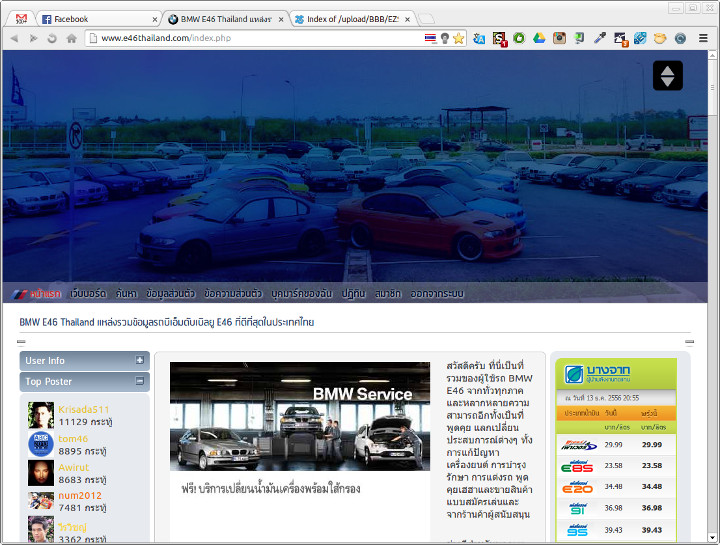
Task: Click the gasohol 95 fuel logo
Action: (x=577, y=530)
